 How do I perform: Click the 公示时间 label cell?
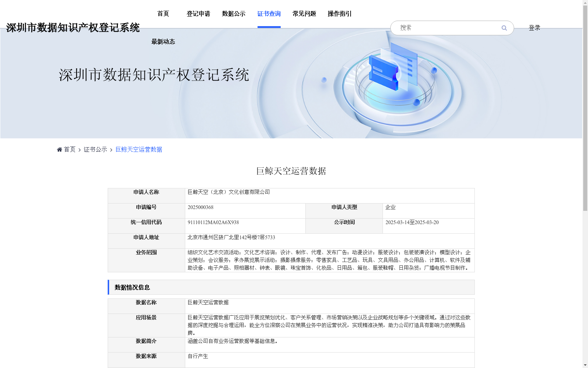(x=344, y=226)
